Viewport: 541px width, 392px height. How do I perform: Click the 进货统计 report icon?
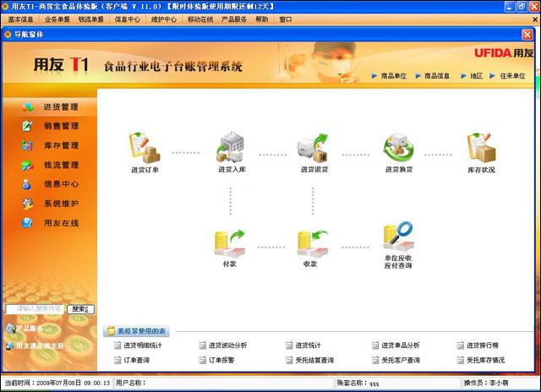(289, 345)
